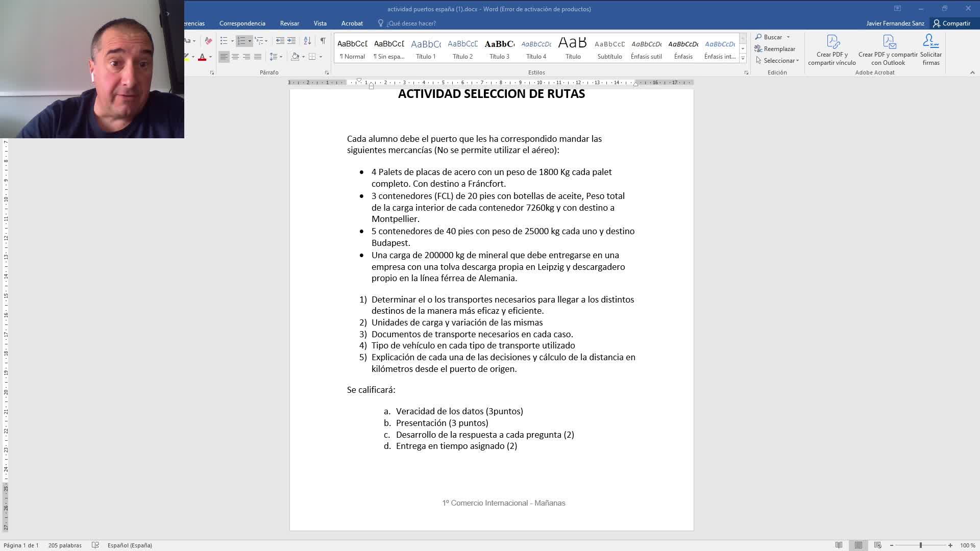This screenshot has width=980, height=551.
Task: Click the bullet list icon
Action: pyautogui.click(x=224, y=40)
